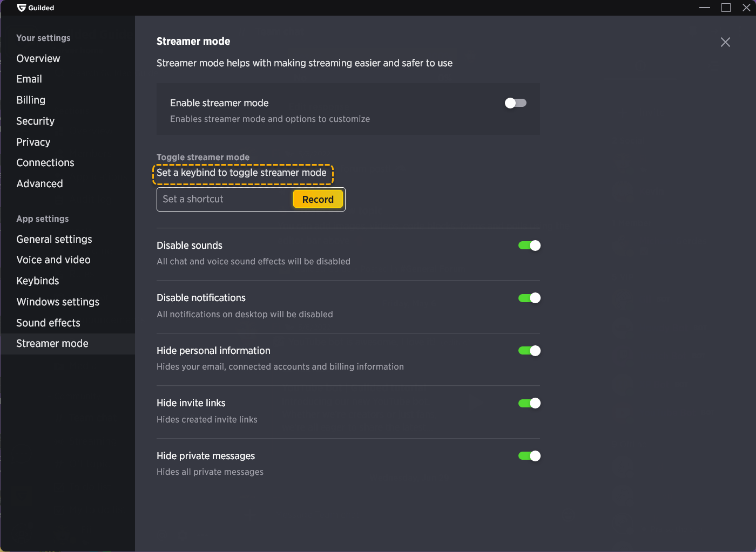756x552 pixels.
Task: Click the Set a shortcut field
Action: pos(224,199)
